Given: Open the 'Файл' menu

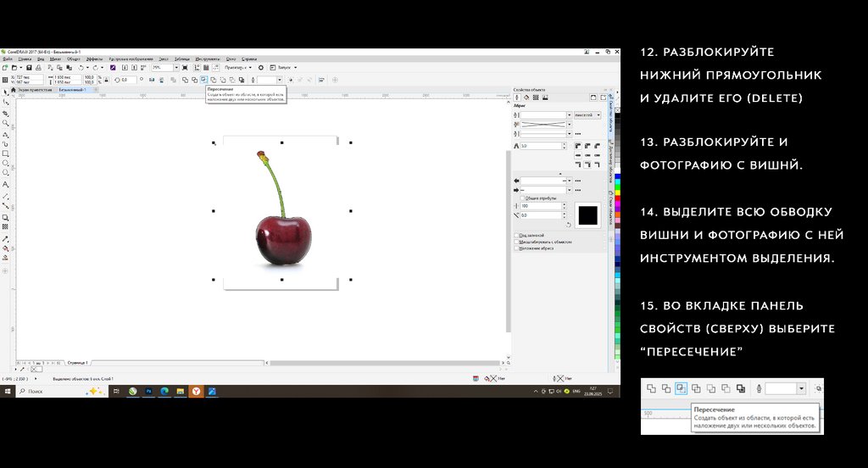Looking at the screenshot, I should (8, 59).
